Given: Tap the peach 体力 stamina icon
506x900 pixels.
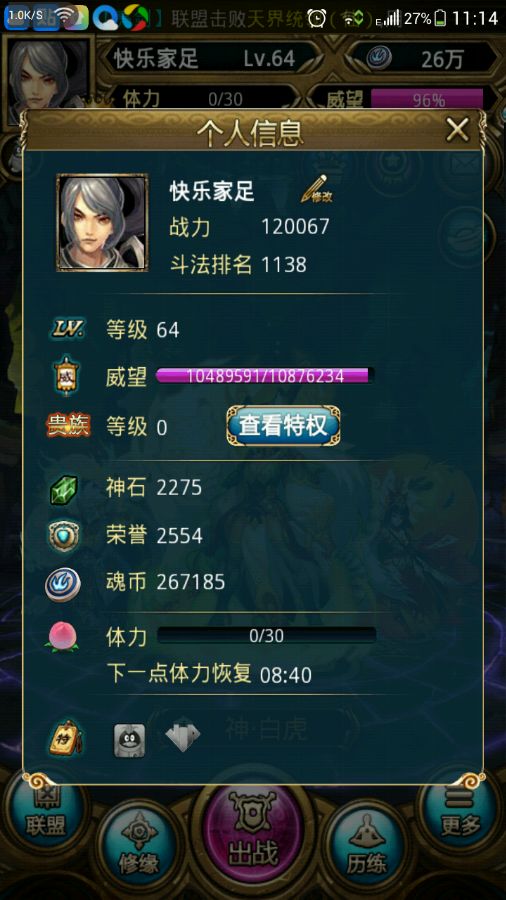Looking at the screenshot, I should click(x=62, y=637).
